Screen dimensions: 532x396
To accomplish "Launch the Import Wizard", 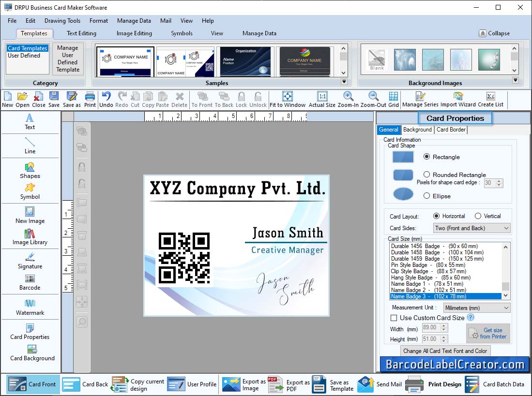I will [458, 100].
